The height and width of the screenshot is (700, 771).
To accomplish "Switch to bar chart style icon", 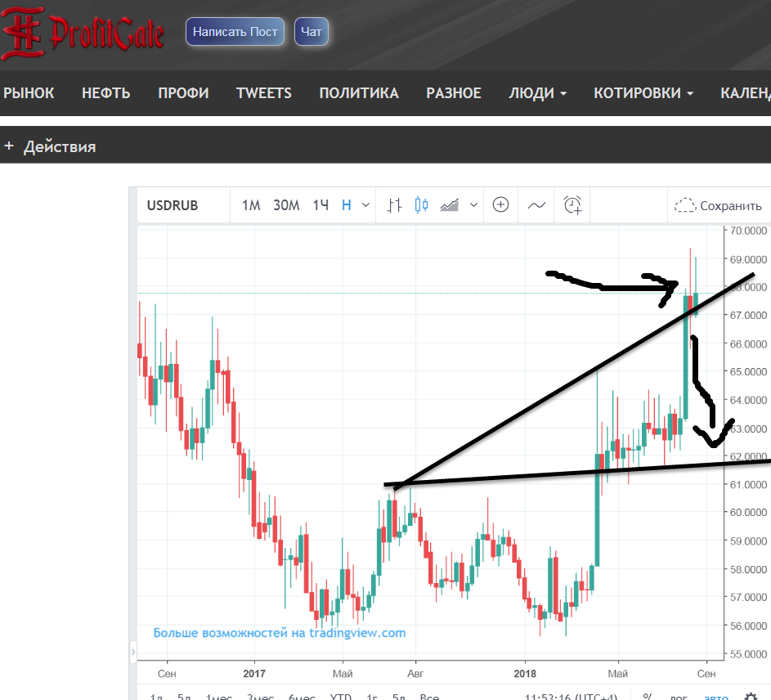I will [394, 205].
